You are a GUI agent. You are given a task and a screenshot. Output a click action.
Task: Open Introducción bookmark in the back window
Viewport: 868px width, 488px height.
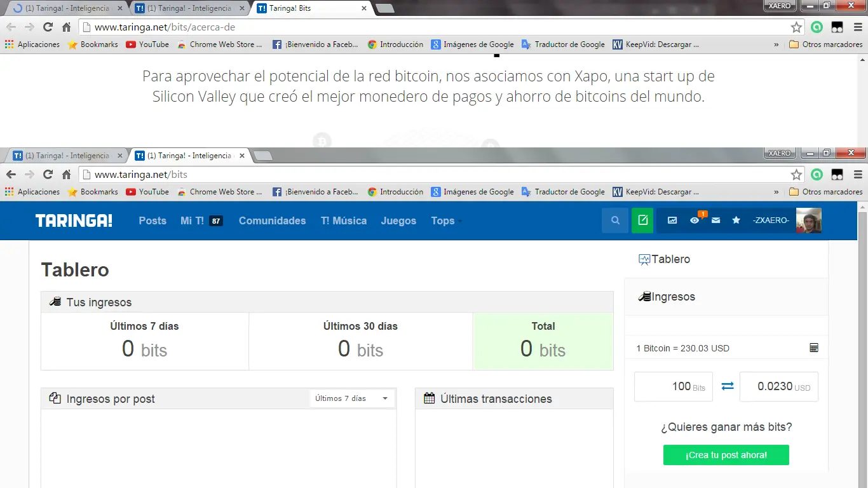[395, 44]
